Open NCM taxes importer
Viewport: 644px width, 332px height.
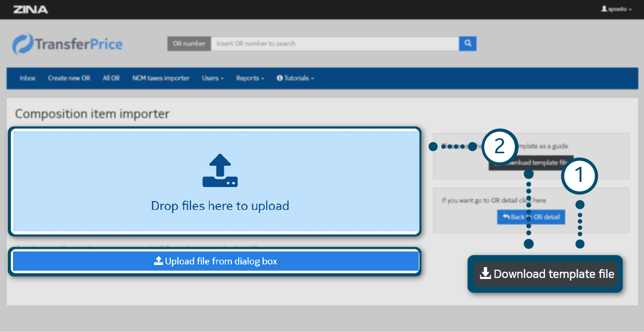tap(161, 78)
